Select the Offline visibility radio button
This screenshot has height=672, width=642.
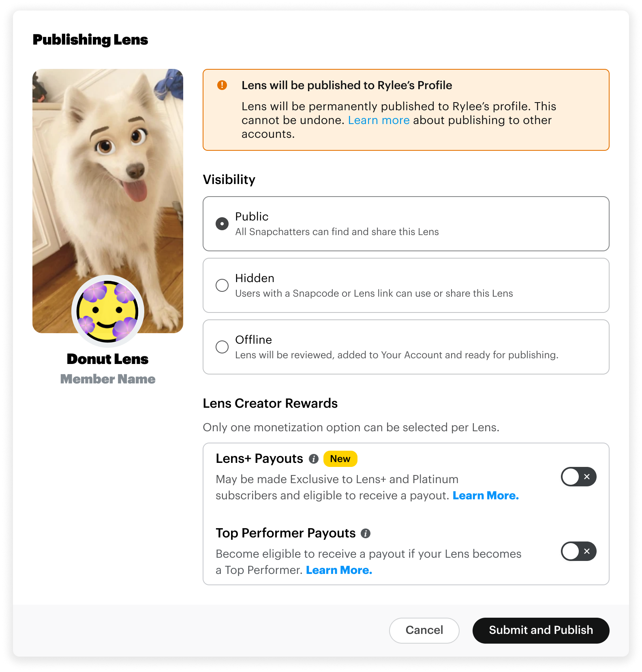(x=222, y=347)
